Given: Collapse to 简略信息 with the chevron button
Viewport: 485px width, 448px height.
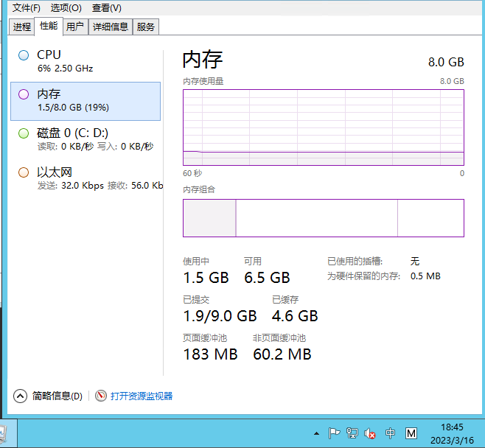Looking at the screenshot, I should click(x=21, y=396).
